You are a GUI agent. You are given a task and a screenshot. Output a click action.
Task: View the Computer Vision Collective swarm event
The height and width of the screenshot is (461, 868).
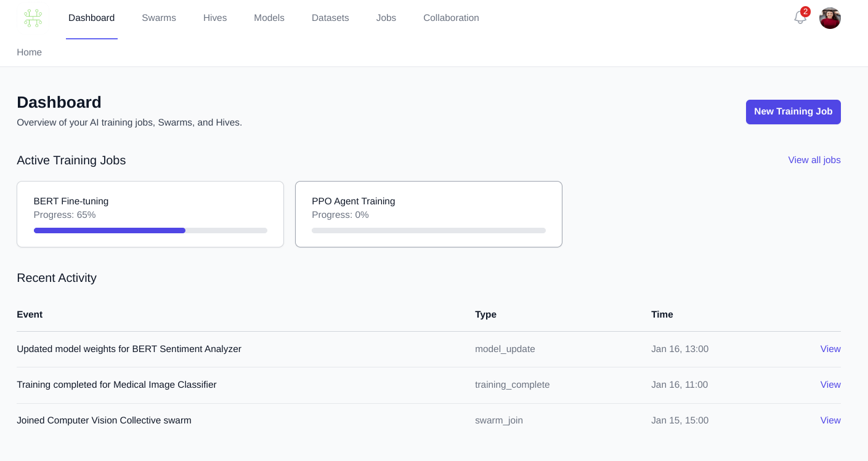[830, 420]
